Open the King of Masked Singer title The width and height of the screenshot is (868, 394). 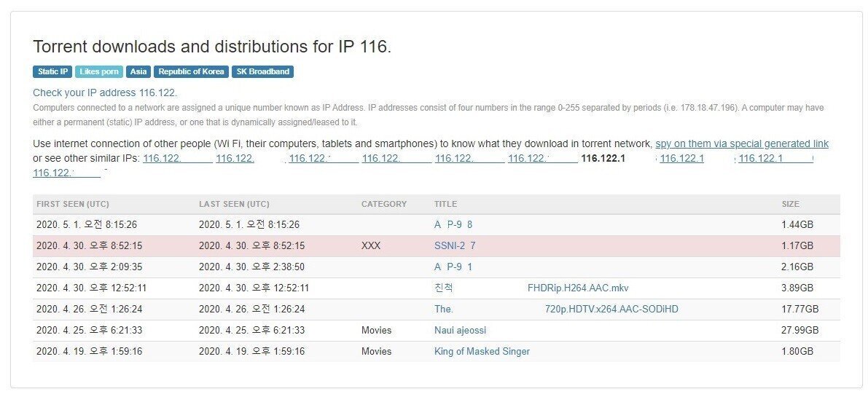[x=482, y=351]
